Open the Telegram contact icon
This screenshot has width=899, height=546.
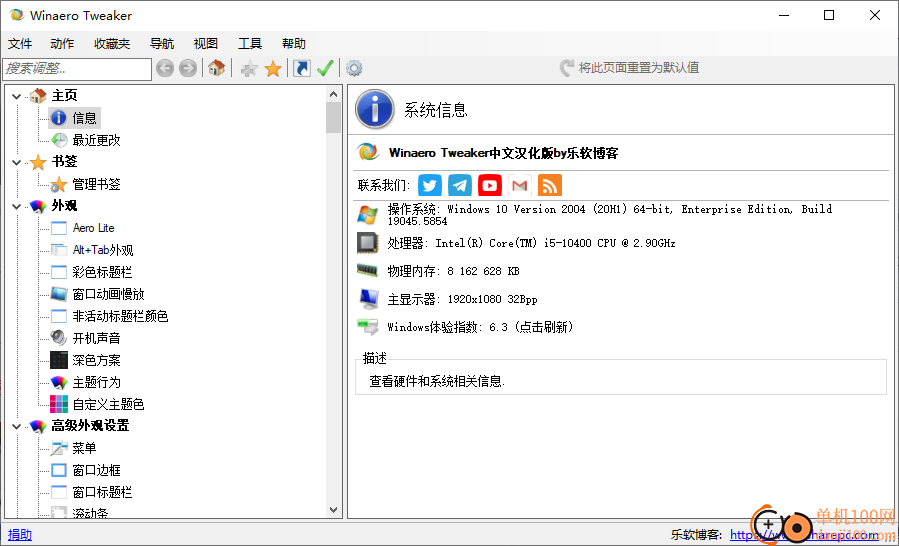460,185
